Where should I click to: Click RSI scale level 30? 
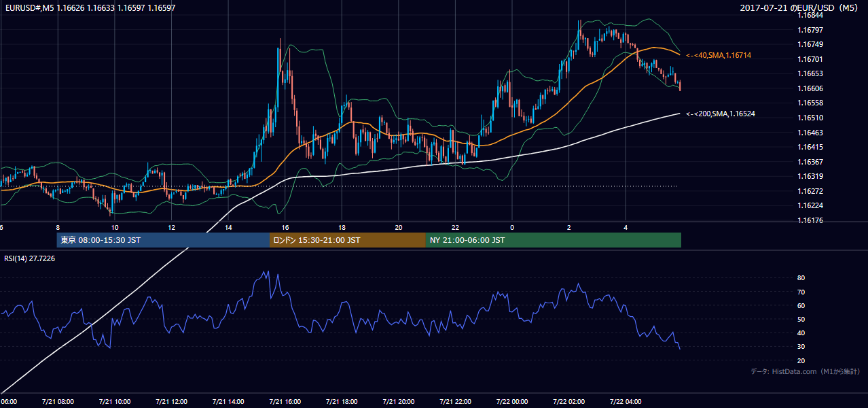801,347
